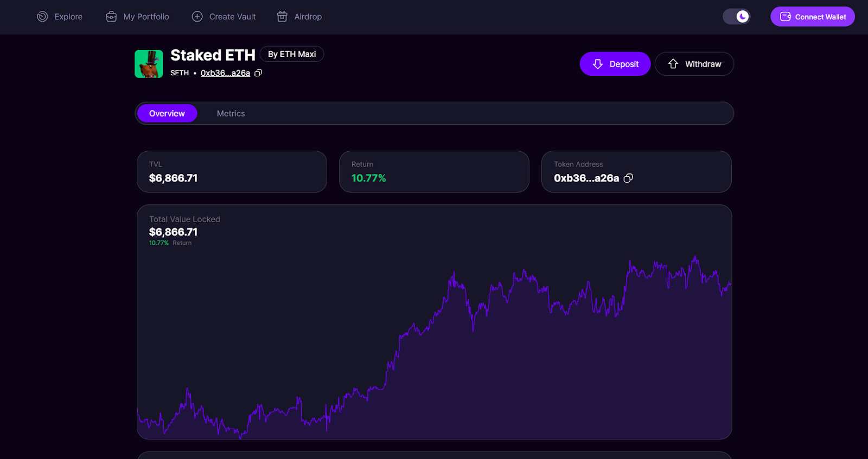868x459 pixels.
Task: Click the Deposit button
Action: pos(615,64)
